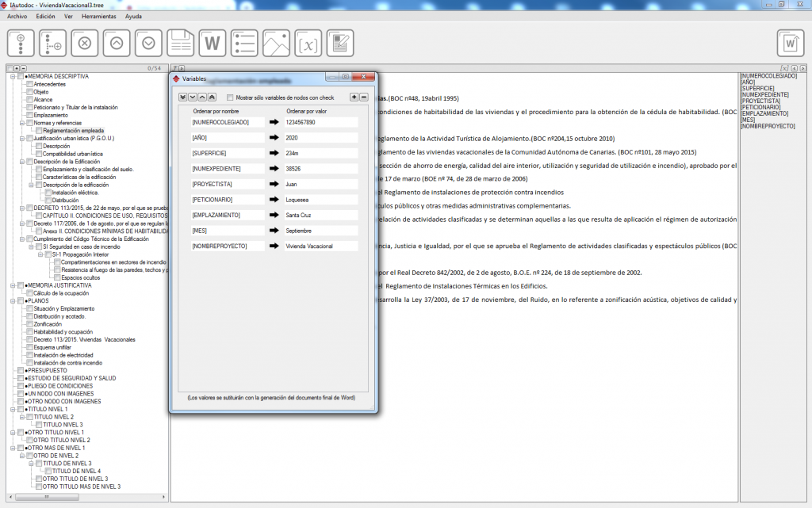Screen dimensions: 812x508
Task: Click the delete node circled X icon
Action: (x=84, y=43)
